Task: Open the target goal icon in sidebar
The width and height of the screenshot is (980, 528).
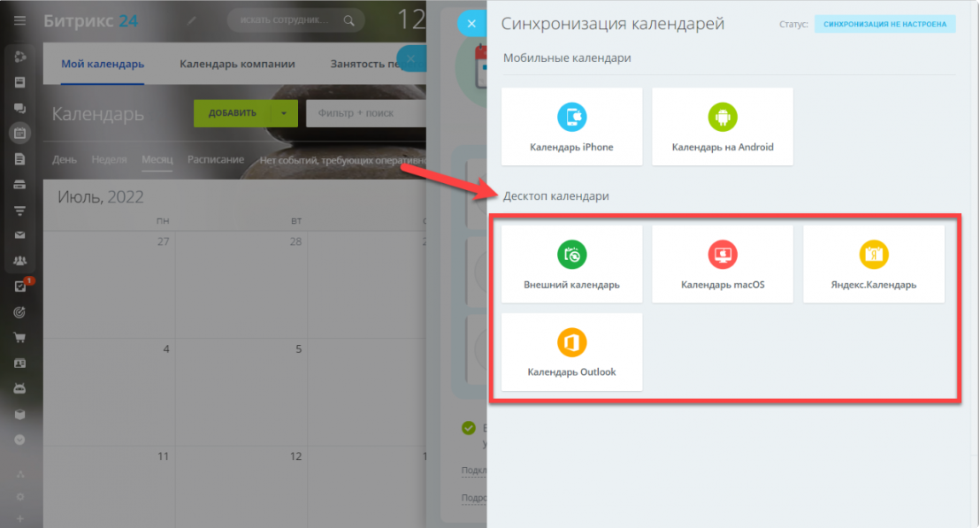Action: pyautogui.click(x=20, y=312)
